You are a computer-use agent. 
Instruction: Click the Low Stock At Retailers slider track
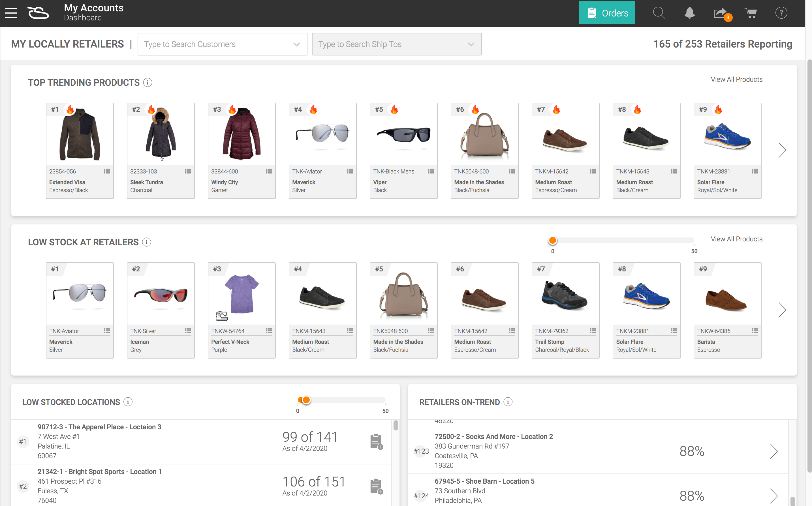(623, 240)
